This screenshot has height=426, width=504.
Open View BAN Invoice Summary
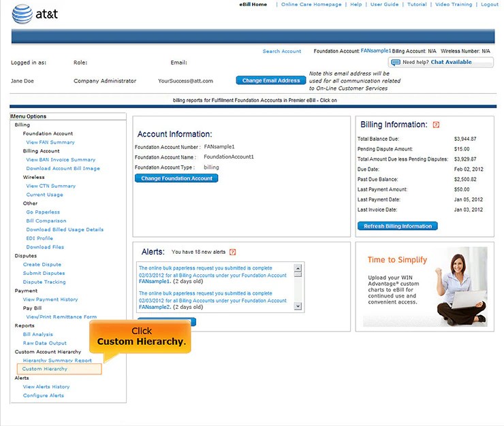click(x=61, y=160)
